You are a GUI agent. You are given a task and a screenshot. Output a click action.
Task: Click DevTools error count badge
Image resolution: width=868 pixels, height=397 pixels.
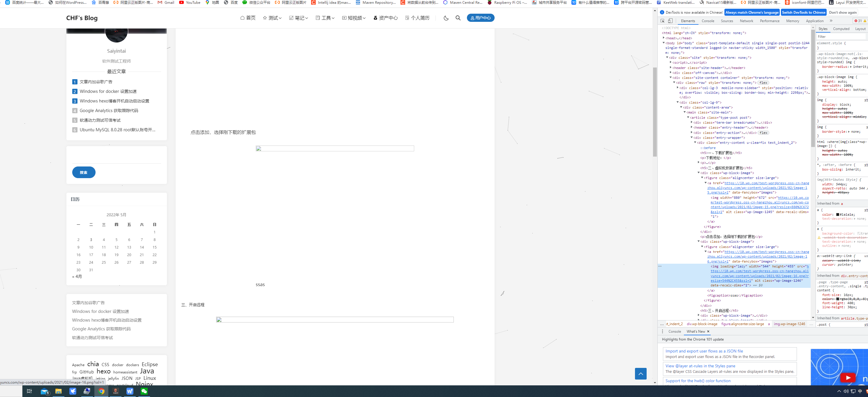(858, 21)
